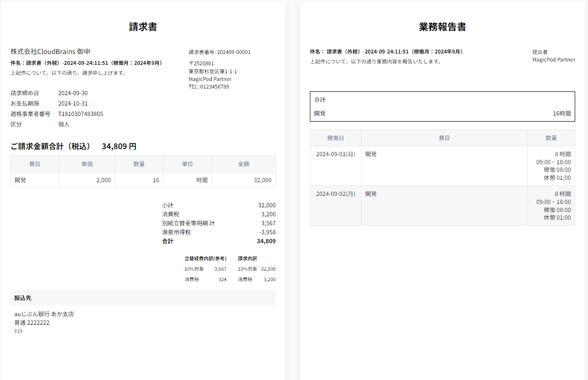Click the 源泉所得税 label
The height and width of the screenshot is (380, 588).
tap(176, 232)
